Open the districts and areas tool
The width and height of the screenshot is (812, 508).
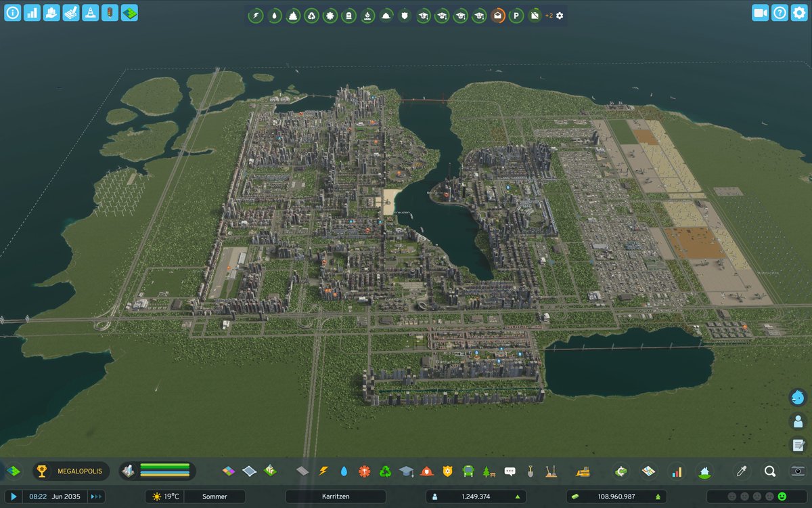tap(250, 471)
